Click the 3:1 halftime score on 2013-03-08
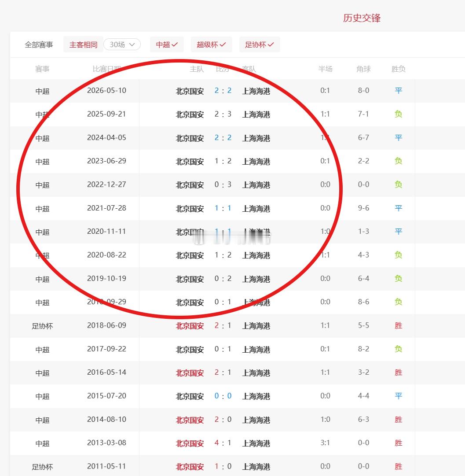The width and height of the screenshot is (465, 476). (x=325, y=443)
